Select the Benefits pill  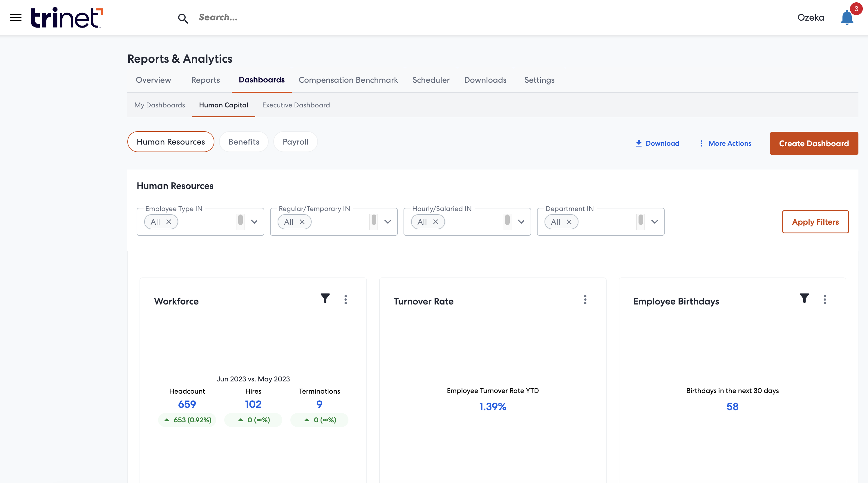[244, 142]
